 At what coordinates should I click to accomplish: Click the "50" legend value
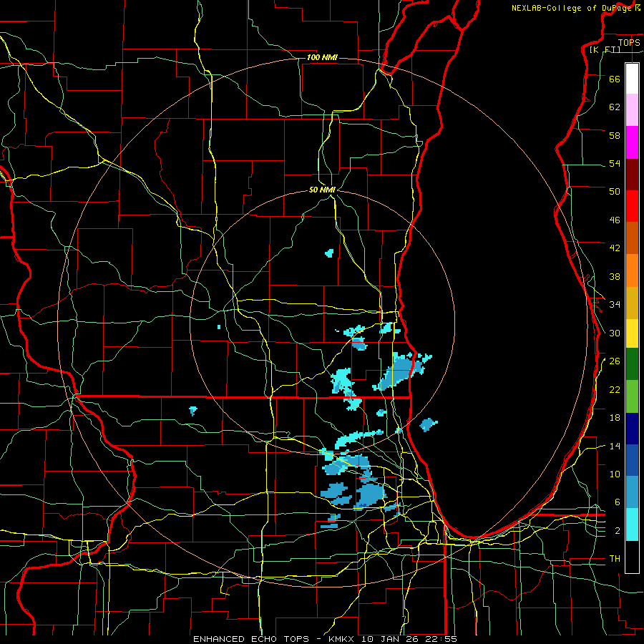pos(615,192)
